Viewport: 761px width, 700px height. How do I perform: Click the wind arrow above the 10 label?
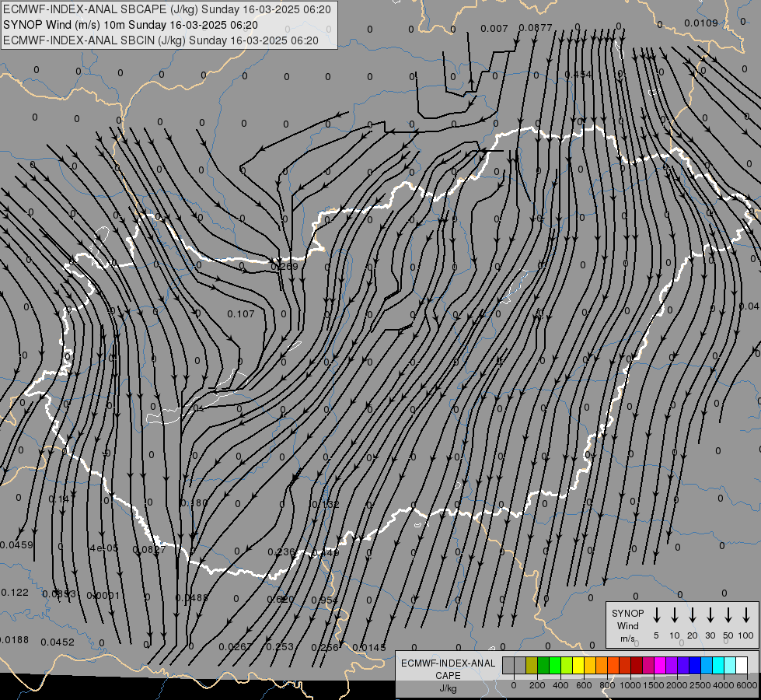point(675,615)
